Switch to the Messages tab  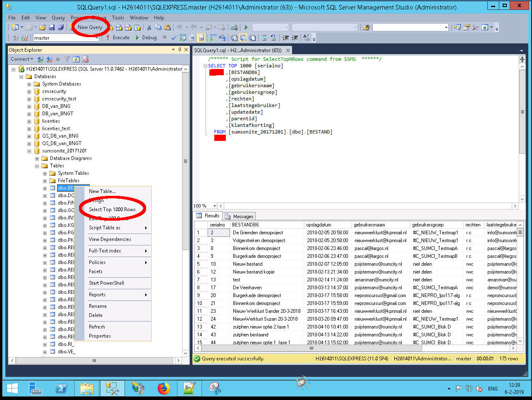[239, 216]
